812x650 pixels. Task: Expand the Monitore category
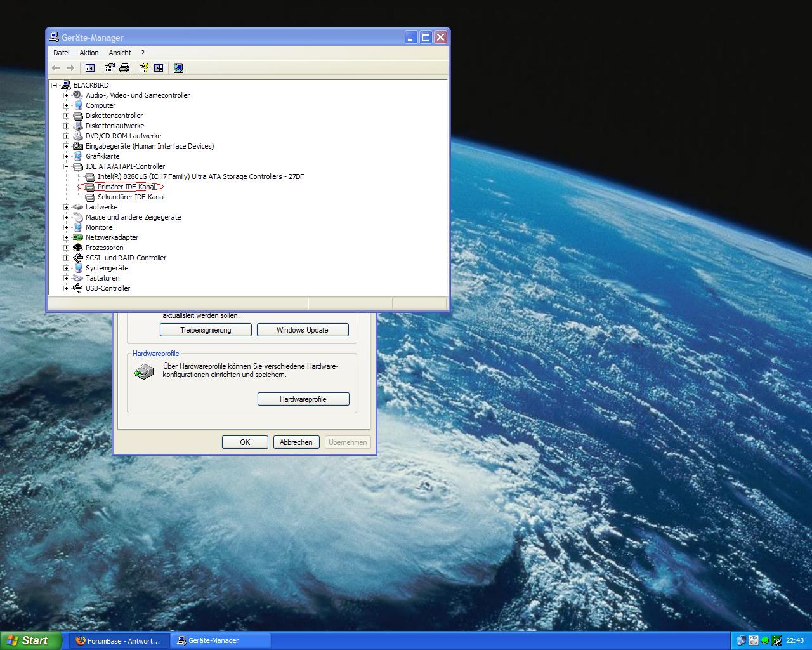pyautogui.click(x=66, y=227)
